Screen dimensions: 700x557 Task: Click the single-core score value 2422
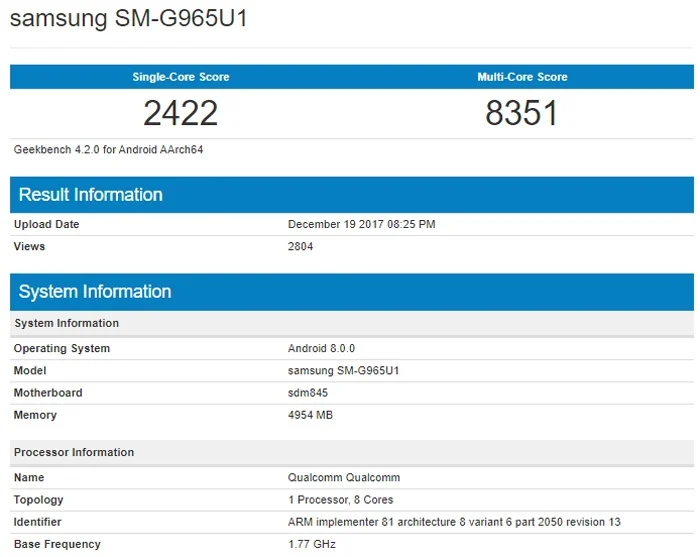pos(181,113)
